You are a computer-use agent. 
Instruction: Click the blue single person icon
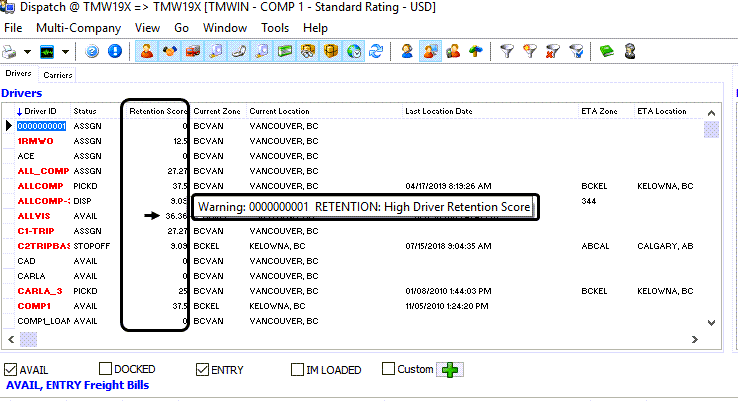(407, 51)
